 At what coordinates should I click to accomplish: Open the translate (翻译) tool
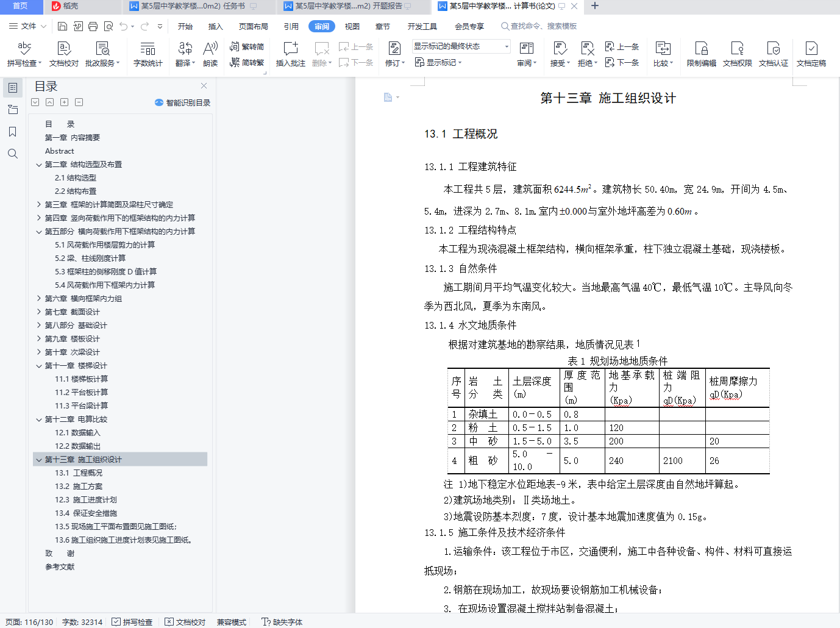pyautogui.click(x=185, y=54)
